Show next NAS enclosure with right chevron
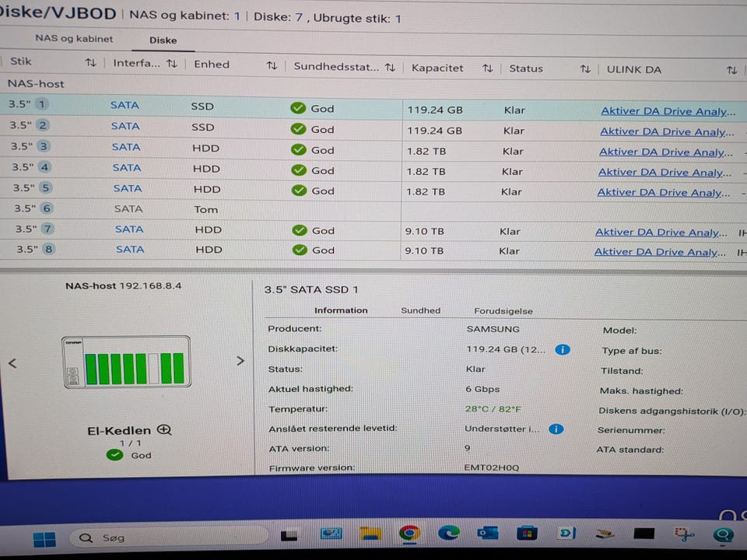Screen dimensions: 747x560 (x=240, y=361)
